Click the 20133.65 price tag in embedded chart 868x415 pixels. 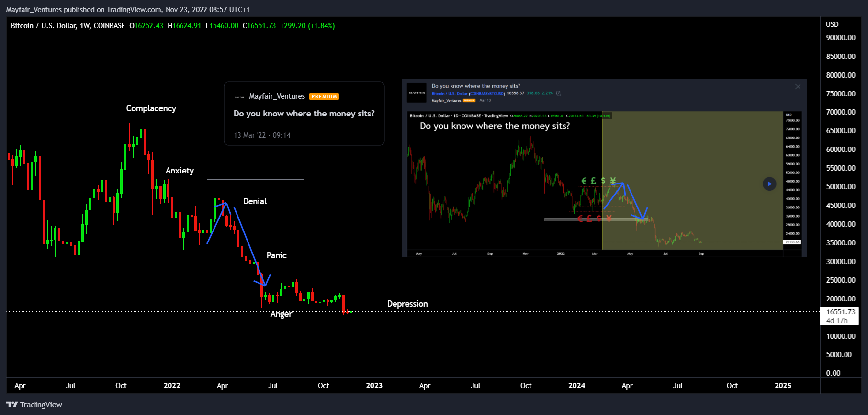792,242
